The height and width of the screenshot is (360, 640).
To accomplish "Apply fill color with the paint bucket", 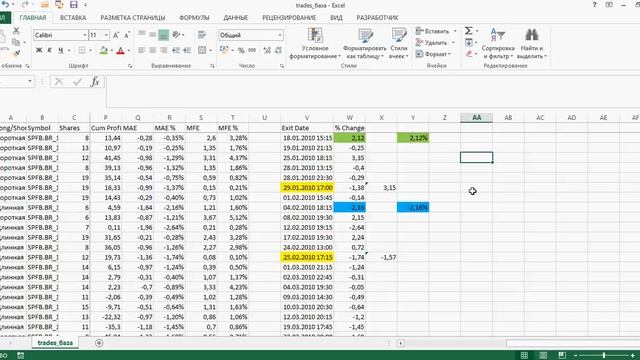I will click(104, 51).
